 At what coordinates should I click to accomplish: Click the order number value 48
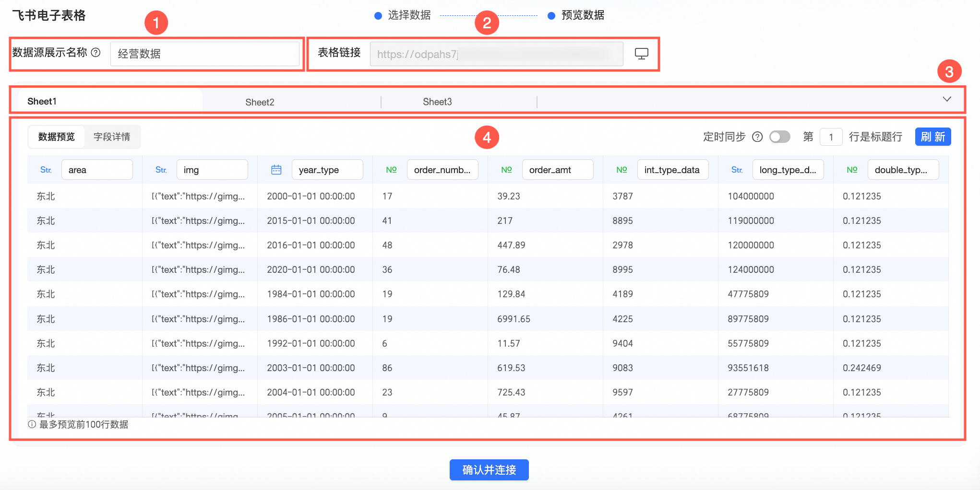(x=387, y=245)
